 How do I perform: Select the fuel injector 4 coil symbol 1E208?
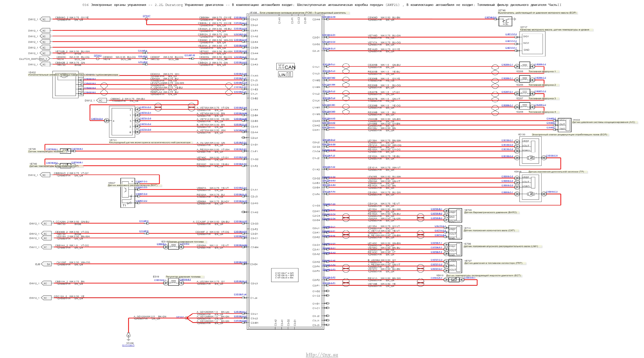[525, 106]
